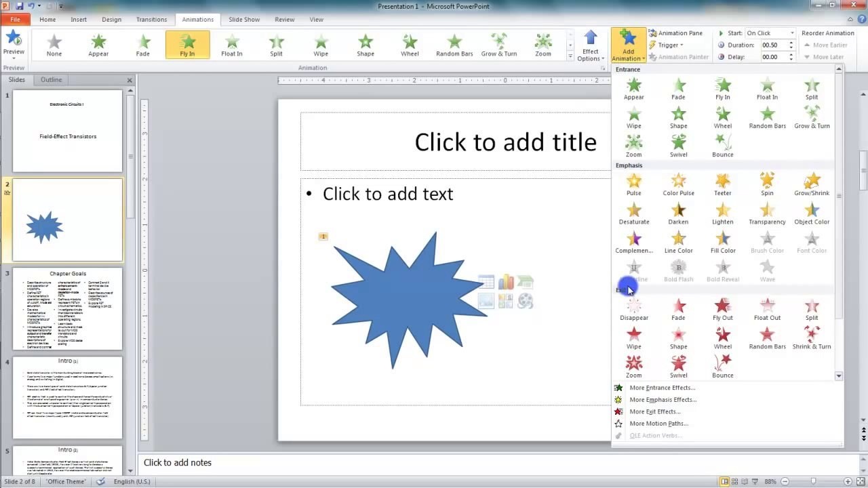868x488 pixels.
Task: Click the Duration field spinner
Action: point(791,45)
